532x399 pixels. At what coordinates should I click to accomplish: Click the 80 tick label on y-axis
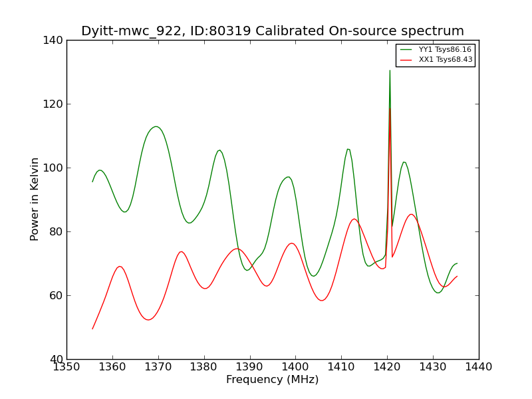point(57,231)
